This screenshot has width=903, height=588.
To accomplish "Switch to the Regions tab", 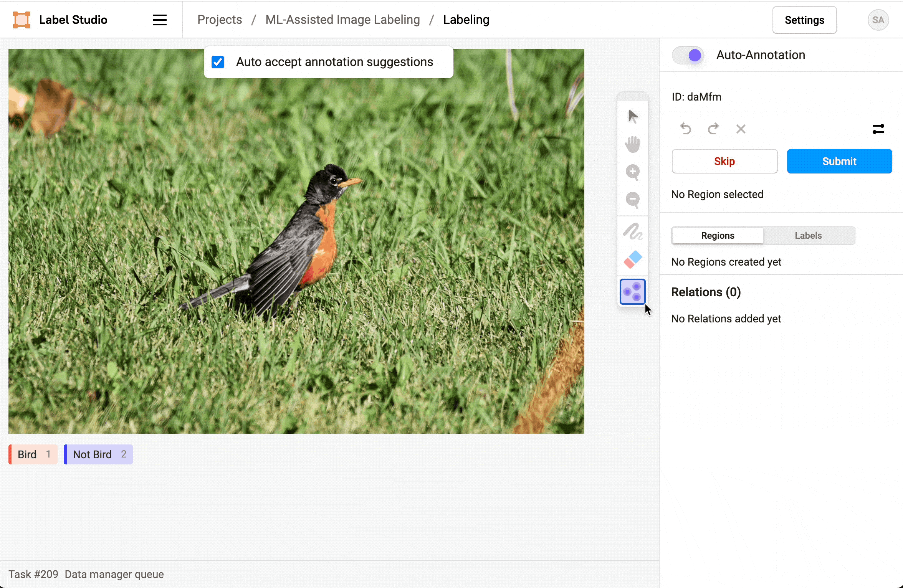I will (x=718, y=235).
